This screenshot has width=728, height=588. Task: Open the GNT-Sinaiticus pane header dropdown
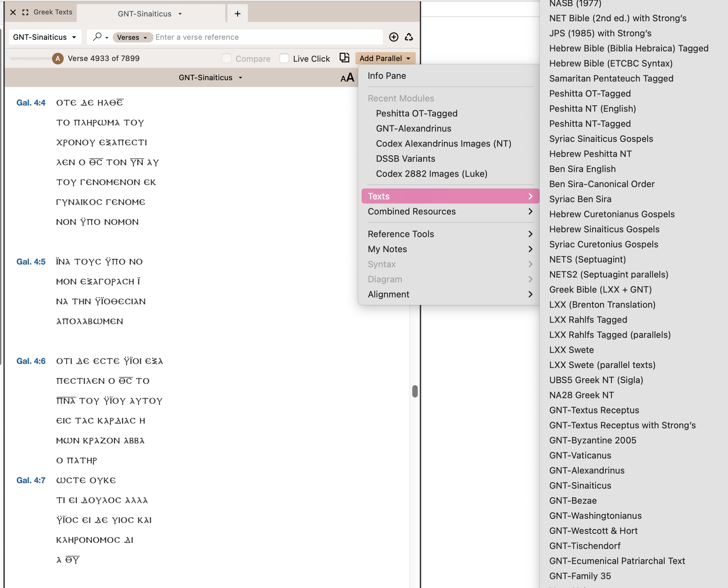click(210, 77)
